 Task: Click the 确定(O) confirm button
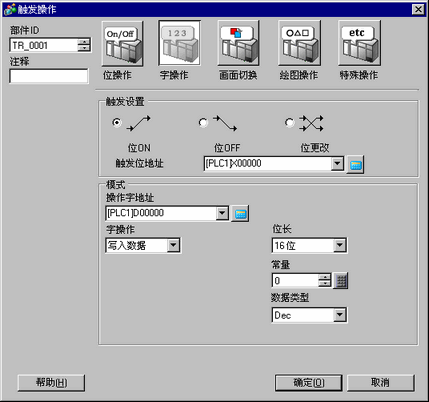point(309,383)
